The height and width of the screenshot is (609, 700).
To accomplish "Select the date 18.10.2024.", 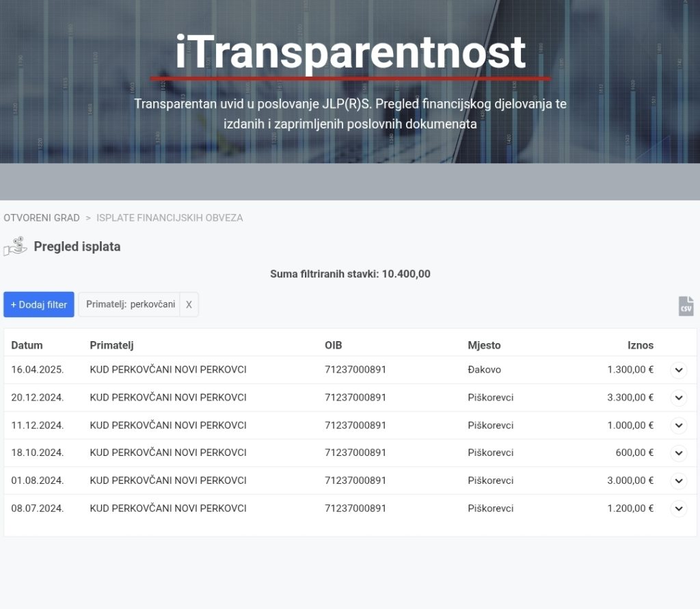I will [38, 452].
